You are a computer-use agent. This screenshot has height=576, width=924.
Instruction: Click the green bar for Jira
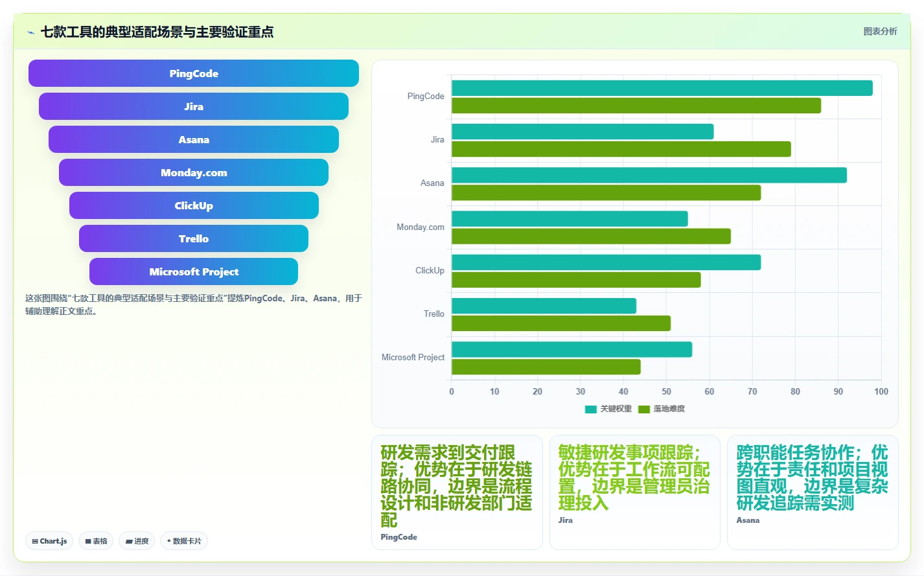coord(621,149)
